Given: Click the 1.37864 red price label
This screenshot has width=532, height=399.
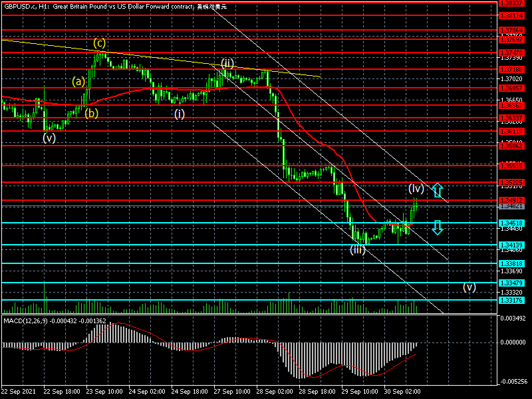Looking at the screenshot, I should (x=512, y=30).
